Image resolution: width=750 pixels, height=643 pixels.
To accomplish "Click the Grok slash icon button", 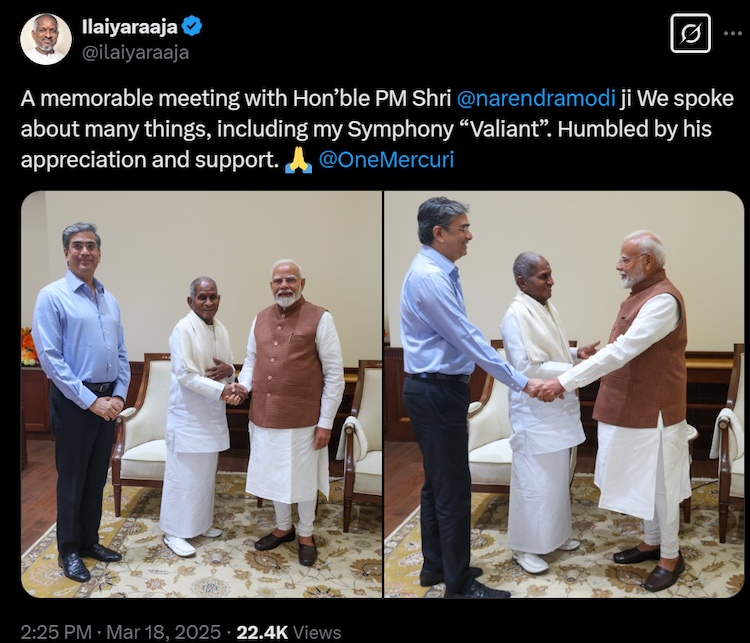I will point(690,33).
